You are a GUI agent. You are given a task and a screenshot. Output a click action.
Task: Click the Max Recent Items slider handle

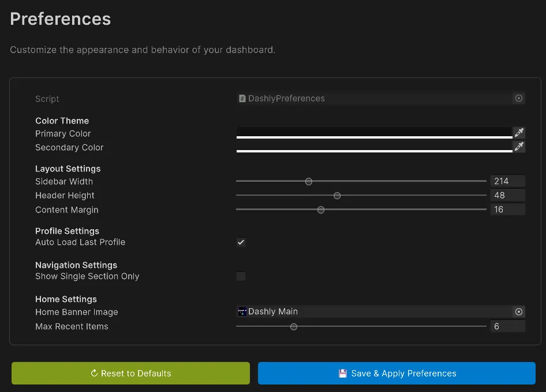pyautogui.click(x=294, y=326)
